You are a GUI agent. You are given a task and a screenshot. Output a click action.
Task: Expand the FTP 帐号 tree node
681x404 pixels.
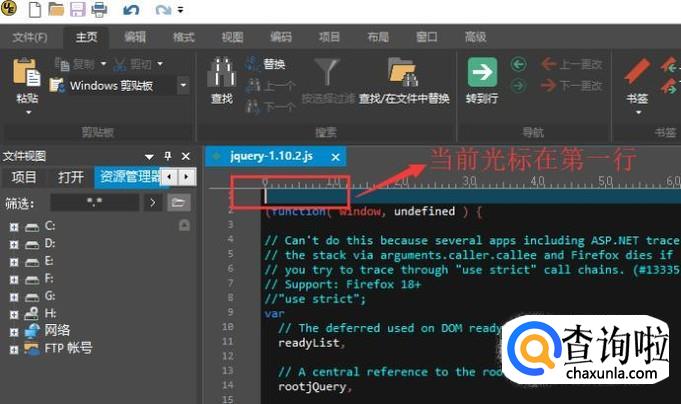coord(13,349)
